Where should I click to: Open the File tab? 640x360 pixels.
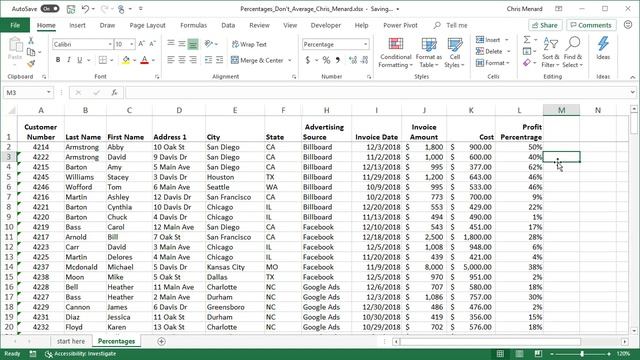[x=15, y=25]
